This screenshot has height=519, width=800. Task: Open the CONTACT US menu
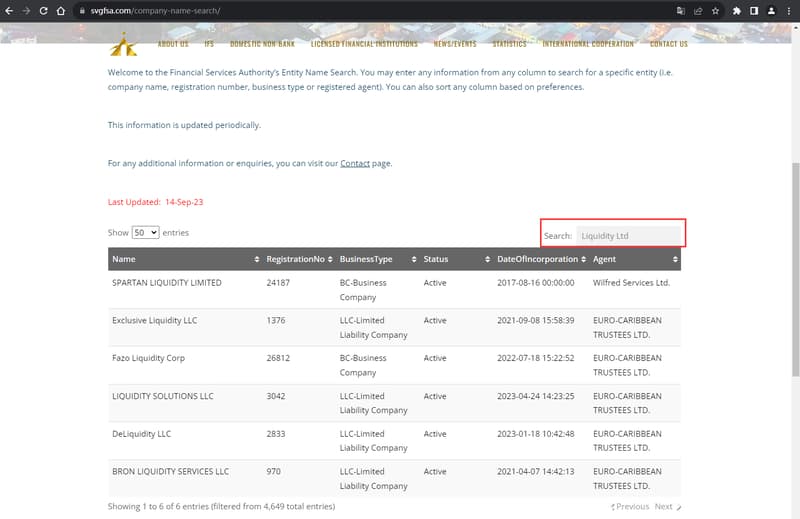(x=669, y=44)
